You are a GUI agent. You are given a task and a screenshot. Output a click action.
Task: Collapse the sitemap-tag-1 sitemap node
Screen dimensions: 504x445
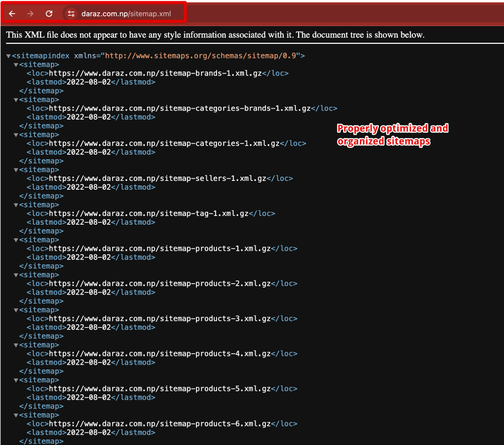pos(16,205)
